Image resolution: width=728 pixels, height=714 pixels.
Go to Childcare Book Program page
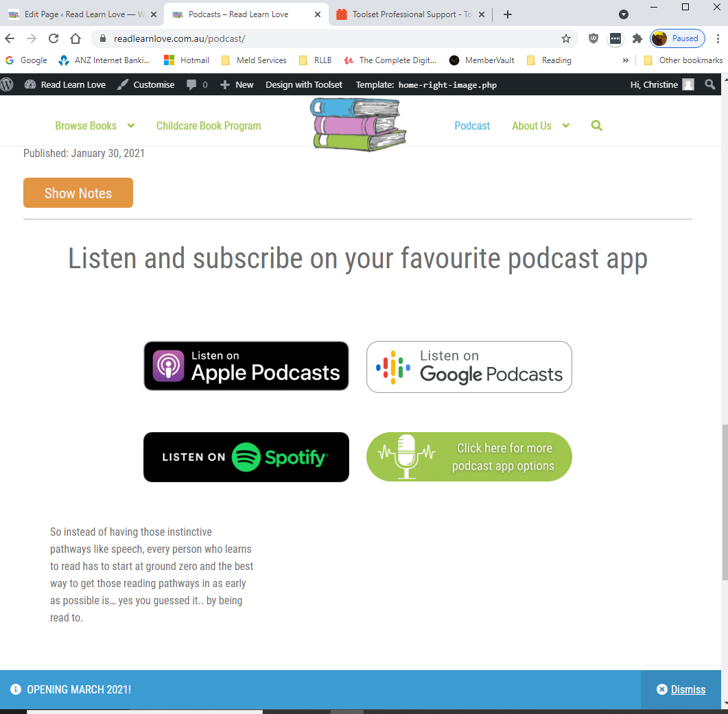209,126
